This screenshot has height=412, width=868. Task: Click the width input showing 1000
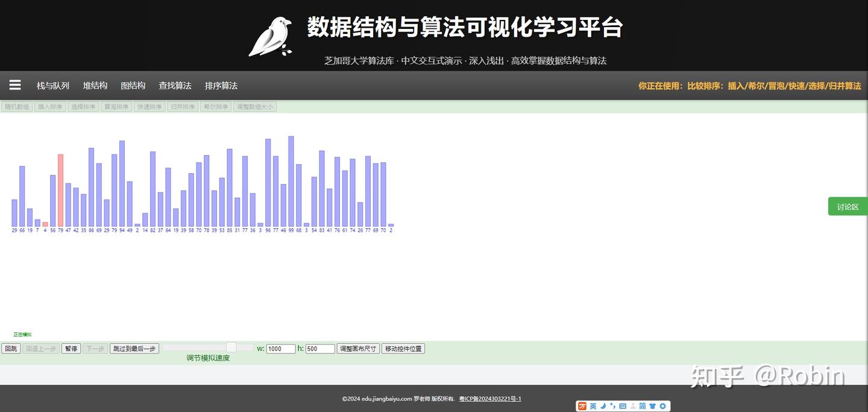[x=280, y=348]
